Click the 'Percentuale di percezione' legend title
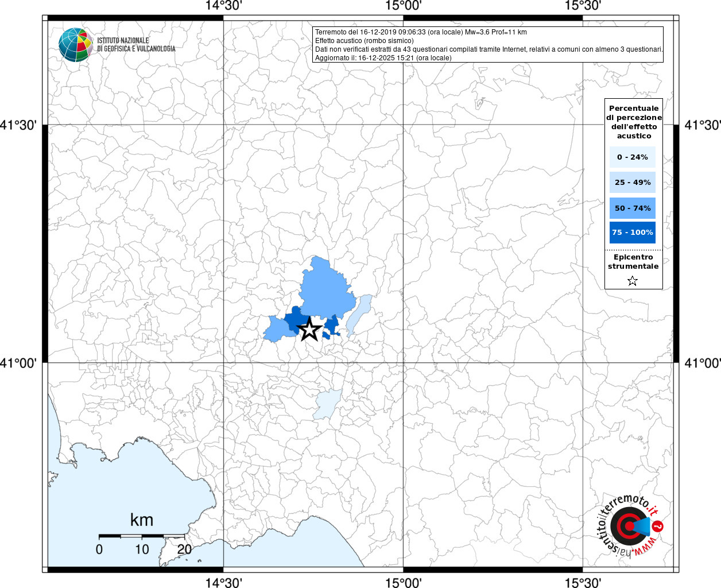Viewport: 721px width, 588px height. (x=634, y=122)
